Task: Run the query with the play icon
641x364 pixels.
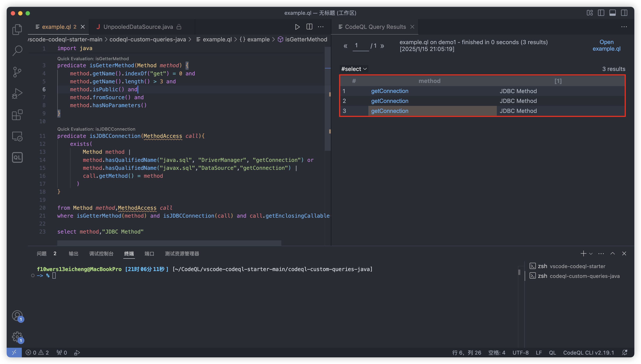Action: click(297, 27)
